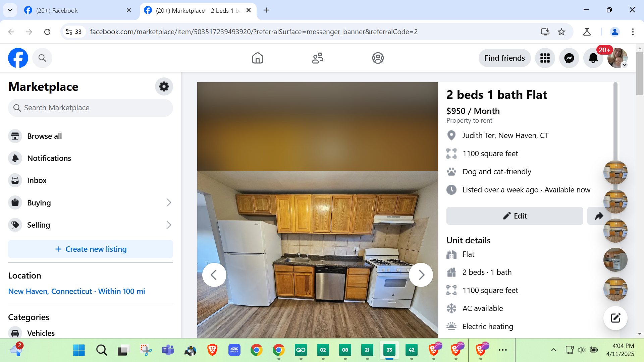Go to Facebook Home icon
644x362 pixels.
(x=257, y=58)
